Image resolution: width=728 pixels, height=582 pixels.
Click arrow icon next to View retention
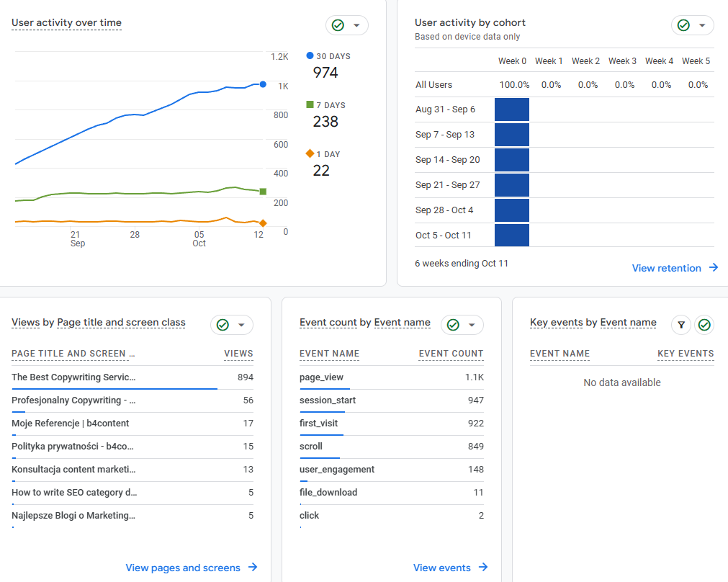pos(714,268)
